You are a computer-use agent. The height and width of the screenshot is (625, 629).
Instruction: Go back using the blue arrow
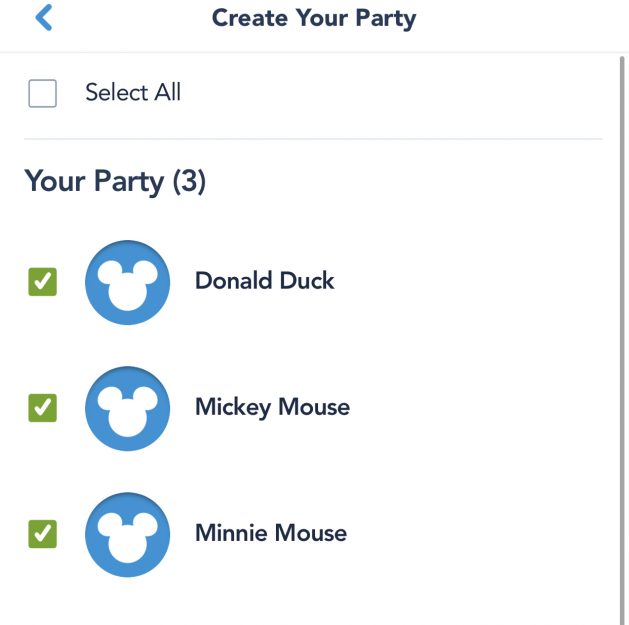44,18
